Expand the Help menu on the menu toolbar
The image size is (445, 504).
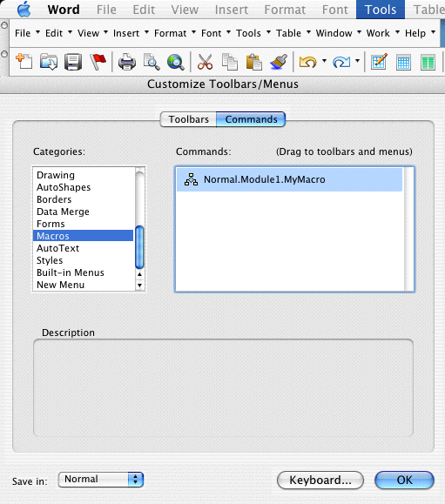(420, 33)
